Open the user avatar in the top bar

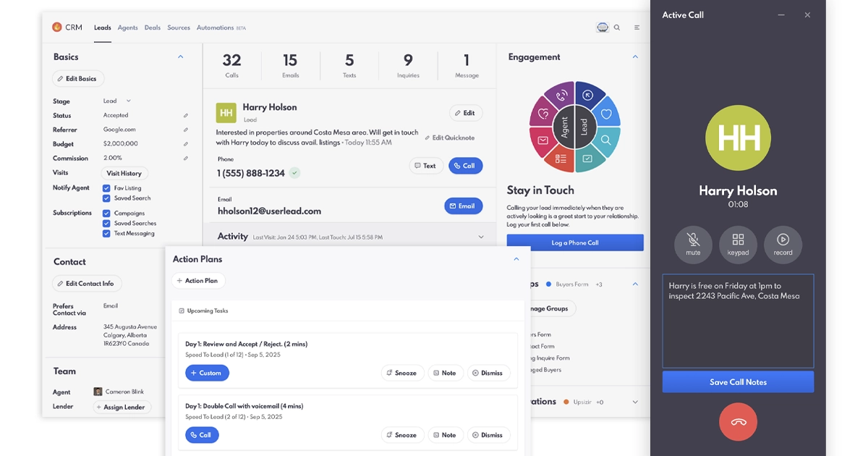click(x=603, y=28)
